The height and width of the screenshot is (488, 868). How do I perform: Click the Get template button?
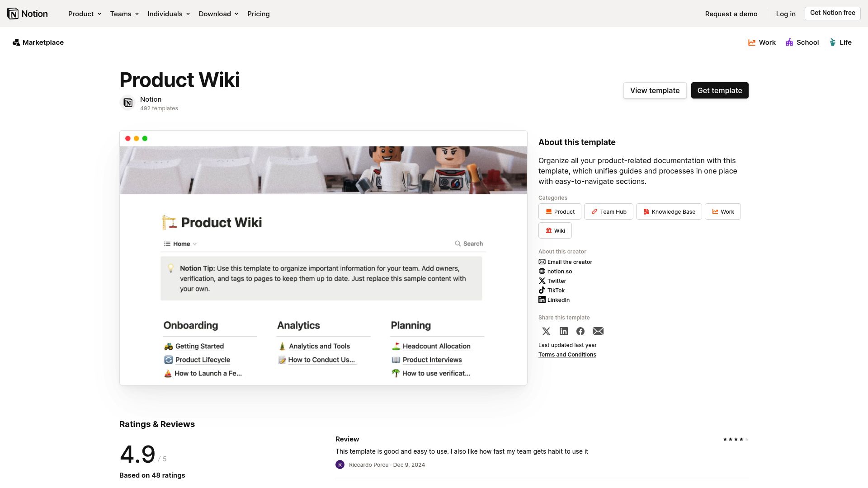pos(720,91)
